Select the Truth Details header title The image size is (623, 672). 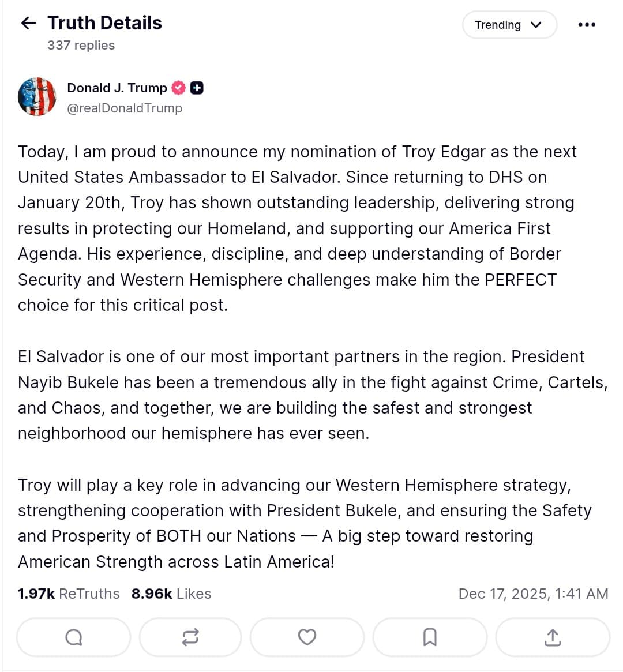point(105,22)
